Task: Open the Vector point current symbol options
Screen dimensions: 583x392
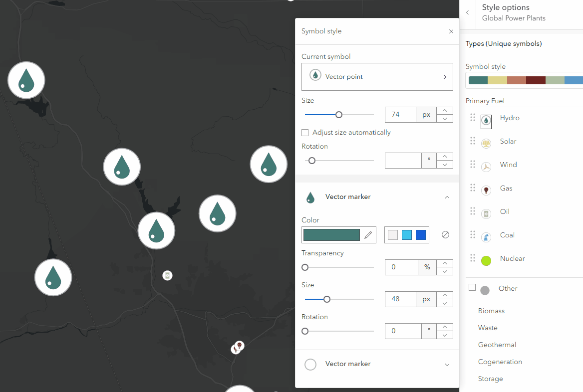Action: [377, 77]
